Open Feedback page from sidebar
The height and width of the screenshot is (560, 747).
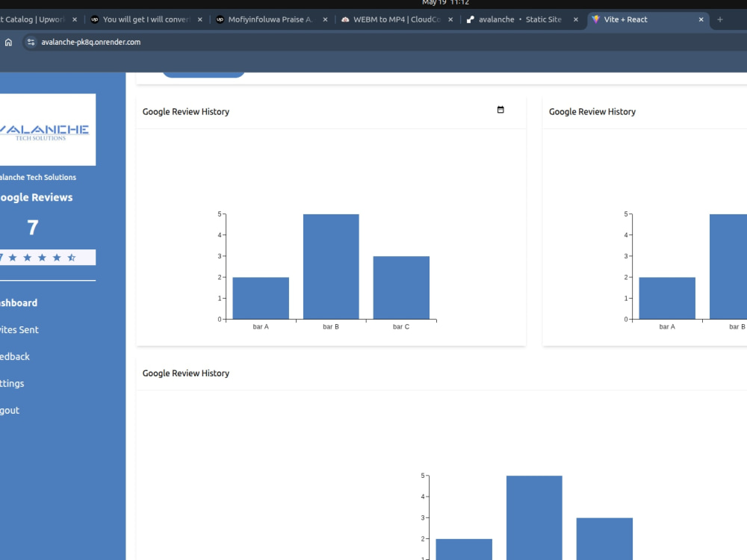[15, 357]
